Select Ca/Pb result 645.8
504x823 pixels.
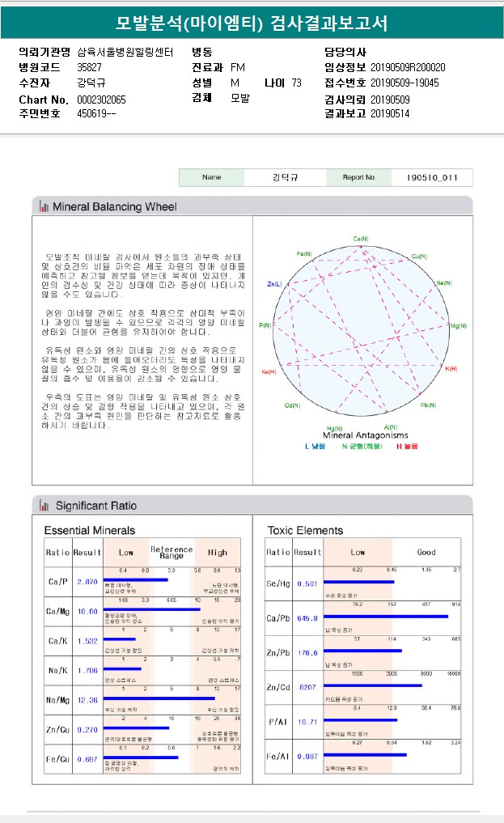pyautogui.click(x=307, y=618)
